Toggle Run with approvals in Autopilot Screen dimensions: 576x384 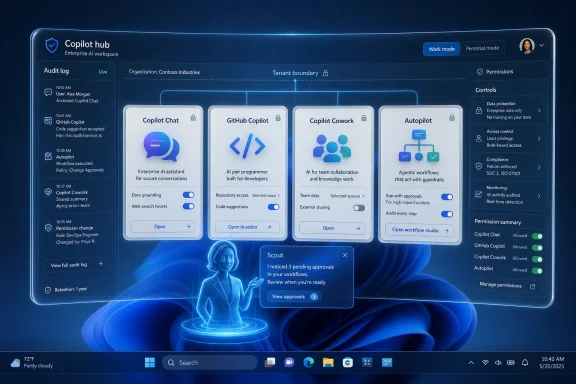(447, 197)
